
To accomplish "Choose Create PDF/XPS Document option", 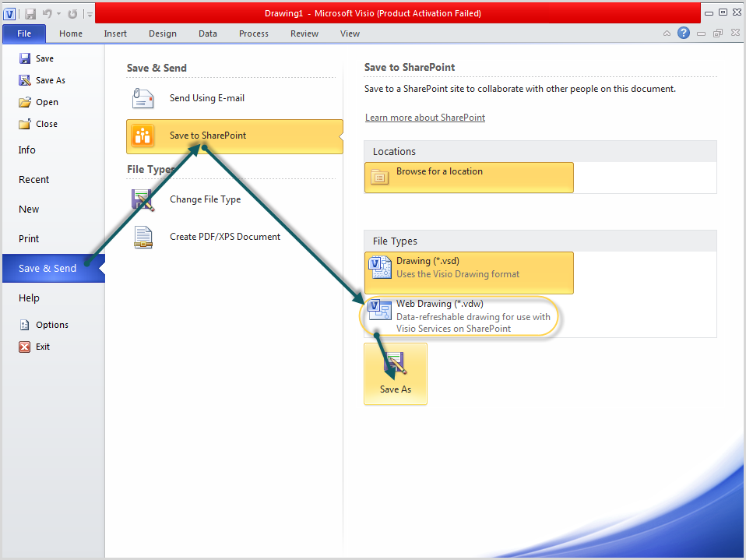I will (234, 237).
